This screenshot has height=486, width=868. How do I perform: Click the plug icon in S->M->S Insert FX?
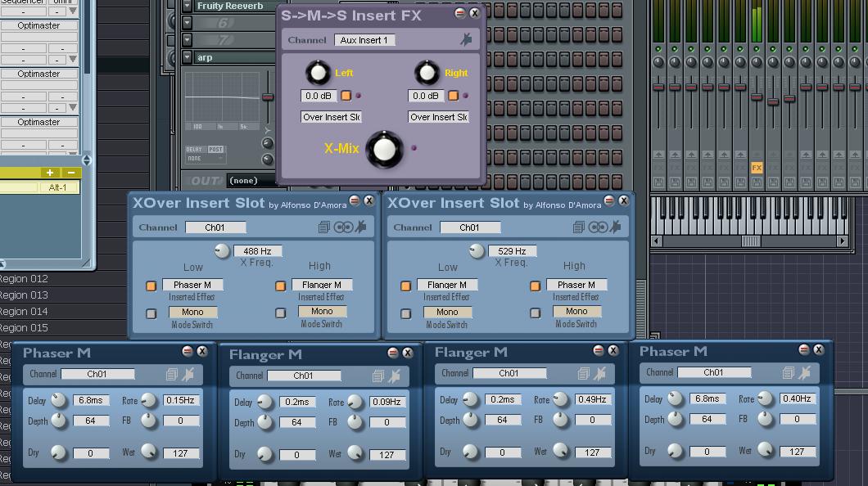[466, 39]
